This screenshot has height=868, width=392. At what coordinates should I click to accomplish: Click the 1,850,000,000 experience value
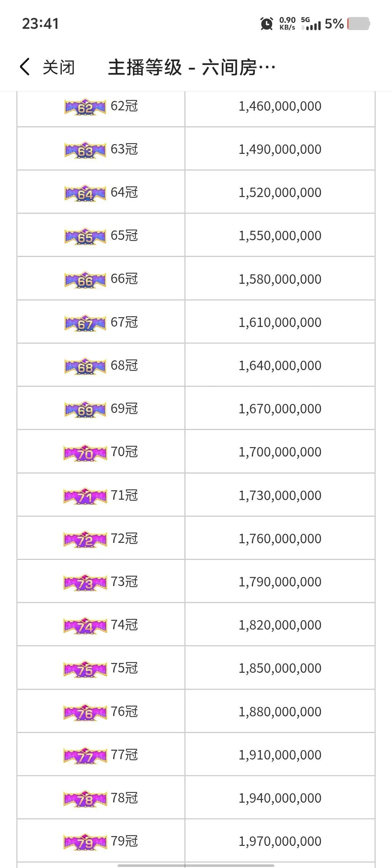tap(280, 668)
